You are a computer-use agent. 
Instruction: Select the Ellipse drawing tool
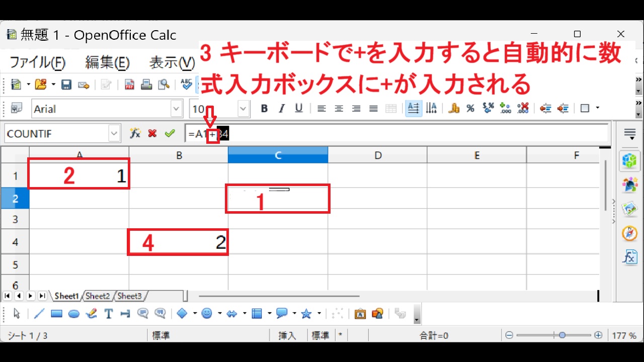point(74,313)
